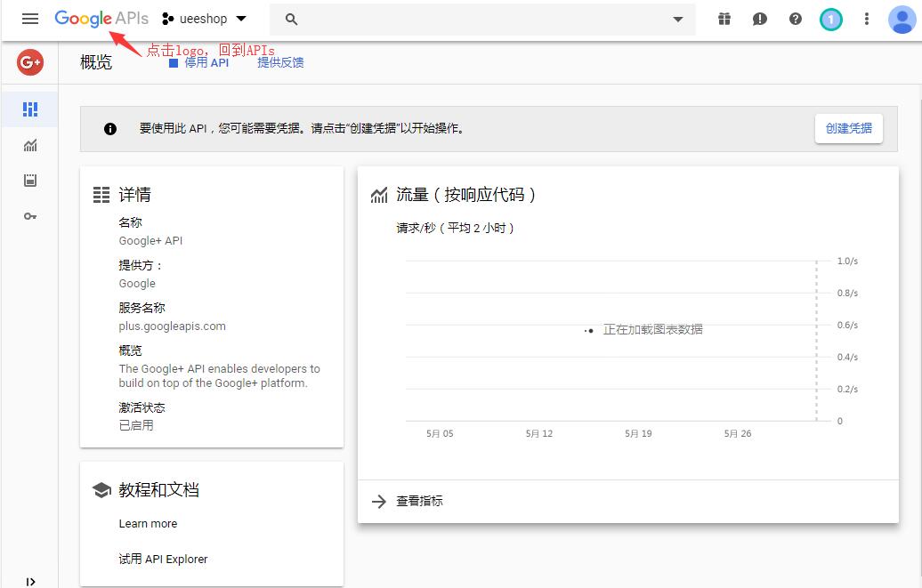The image size is (922, 588).
Task: Click the 停用 API button
Action: pos(198,63)
